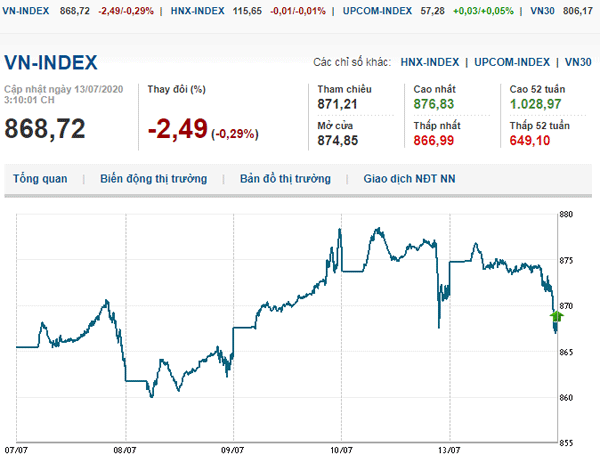Select the Bản đồ thị trường tab
Viewport: 600px width, 463px height.
pos(285,179)
